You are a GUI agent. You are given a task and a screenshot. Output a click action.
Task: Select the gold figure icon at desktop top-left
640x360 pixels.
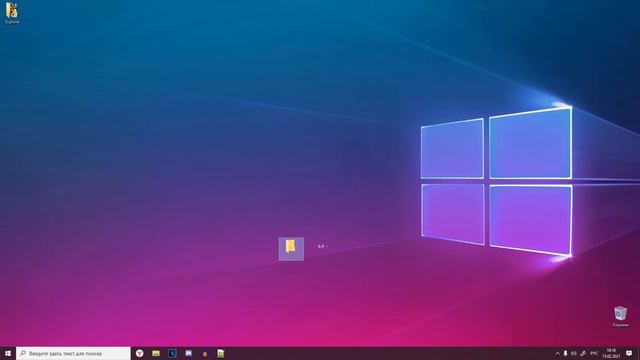12,13
